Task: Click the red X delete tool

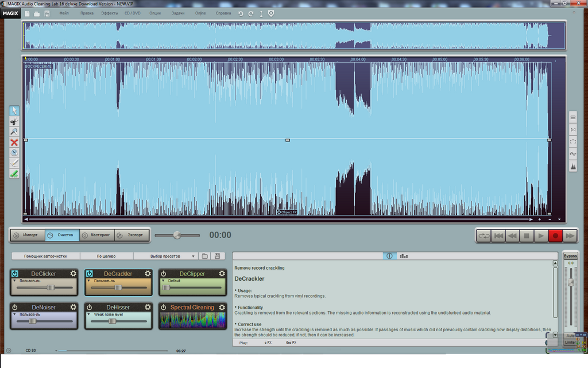Action: tap(14, 143)
